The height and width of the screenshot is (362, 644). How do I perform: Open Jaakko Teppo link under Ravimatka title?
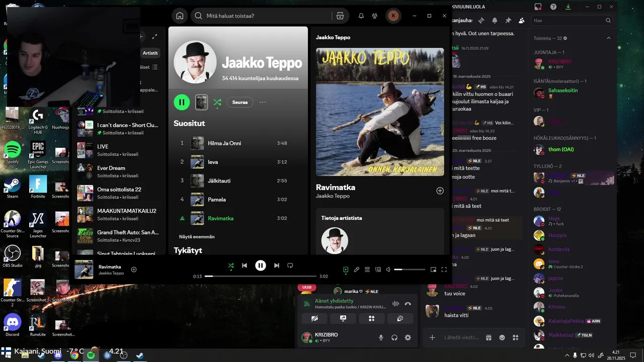333,196
